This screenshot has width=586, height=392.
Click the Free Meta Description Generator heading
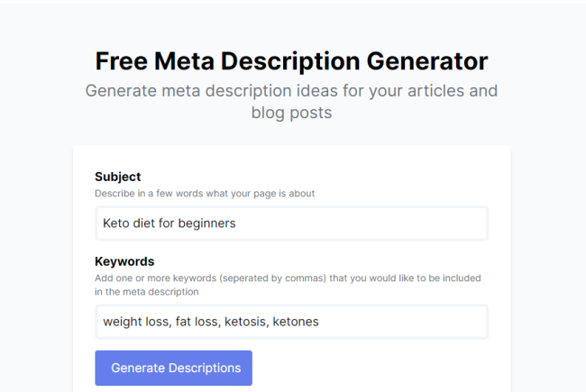point(291,61)
